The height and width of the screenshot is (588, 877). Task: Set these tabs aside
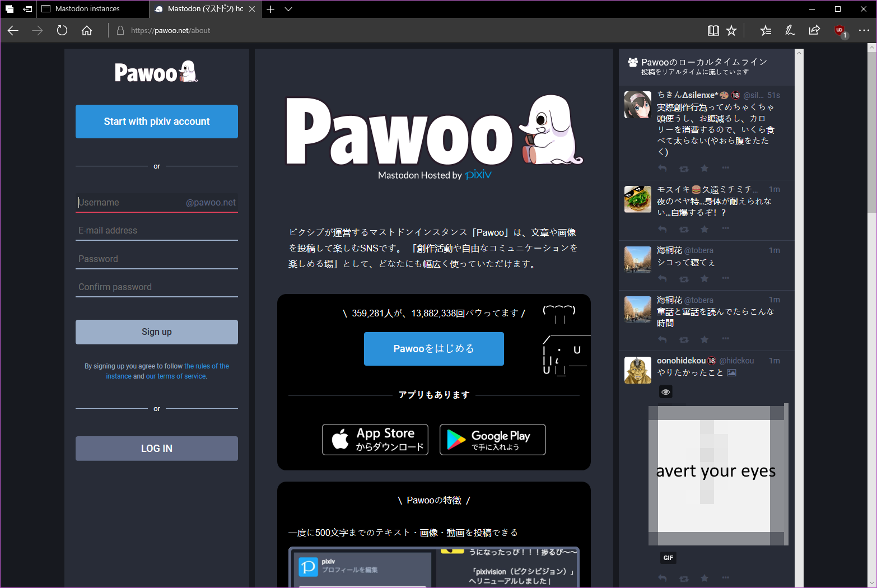[x=27, y=9]
